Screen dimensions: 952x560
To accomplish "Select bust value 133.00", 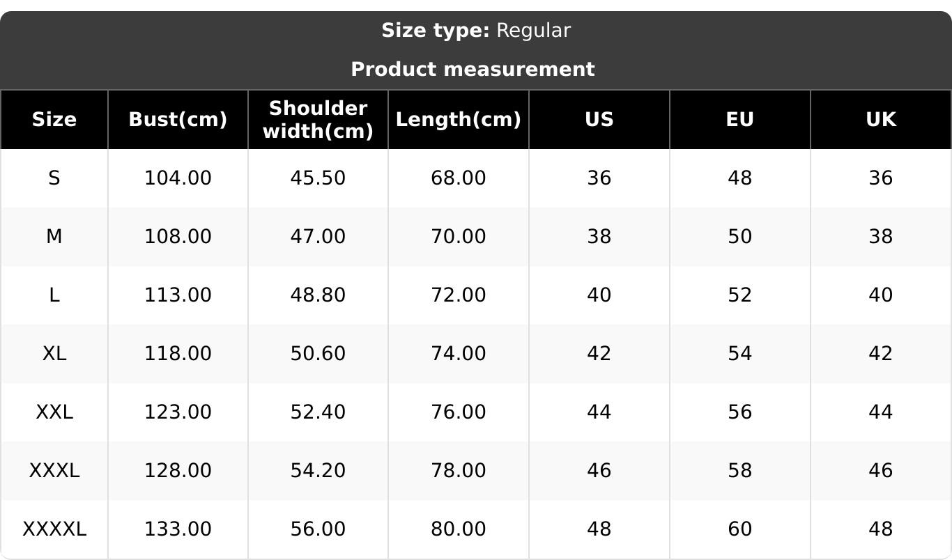I will pos(178,529).
